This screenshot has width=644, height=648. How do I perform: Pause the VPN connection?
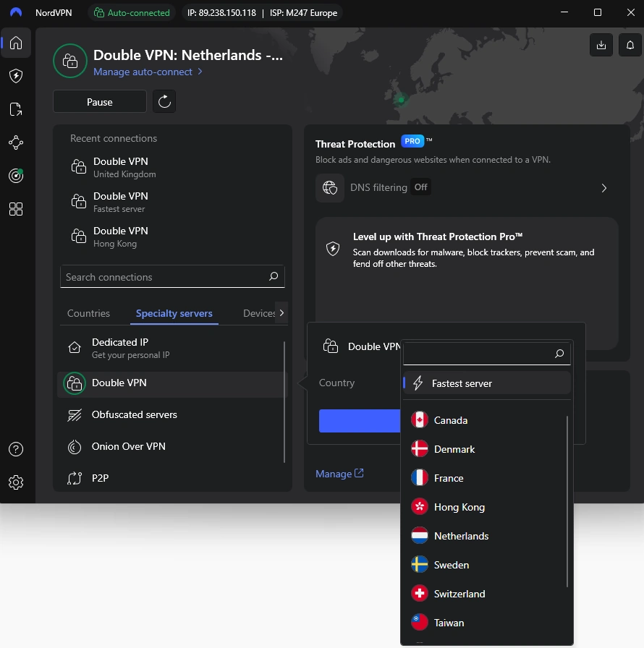[x=100, y=102]
